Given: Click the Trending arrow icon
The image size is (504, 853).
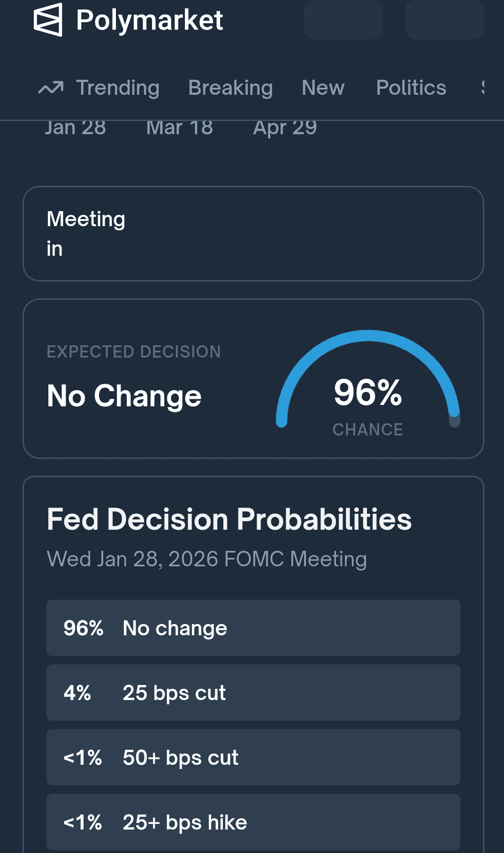Looking at the screenshot, I should [51, 88].
